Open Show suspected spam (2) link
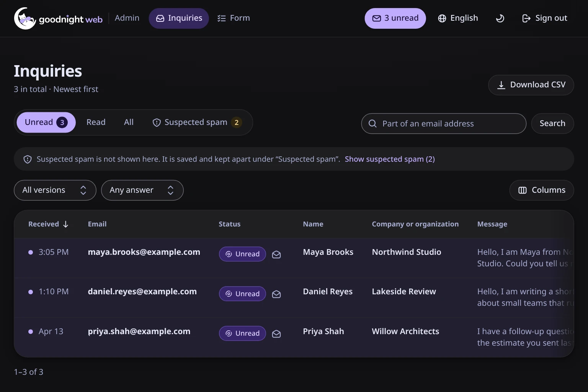The width and height of the screenshot is (588, 392). coord(390,159)
